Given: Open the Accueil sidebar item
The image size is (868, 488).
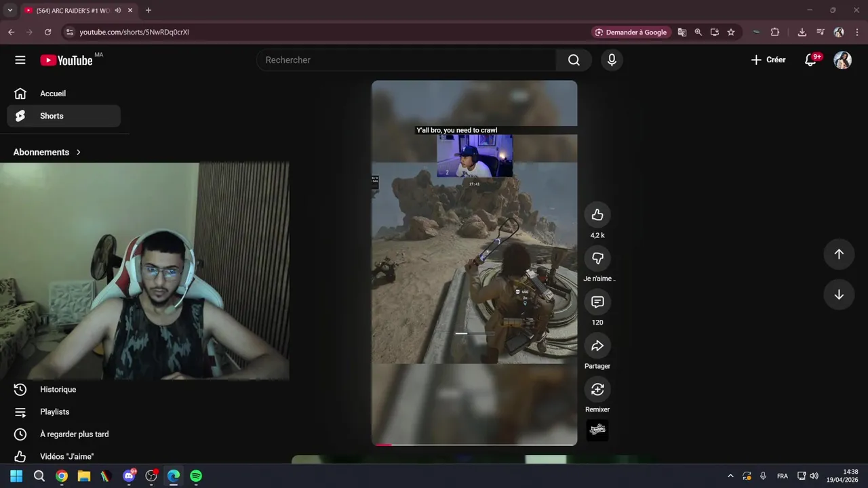Looking at the screenshot, I should 64,94.
